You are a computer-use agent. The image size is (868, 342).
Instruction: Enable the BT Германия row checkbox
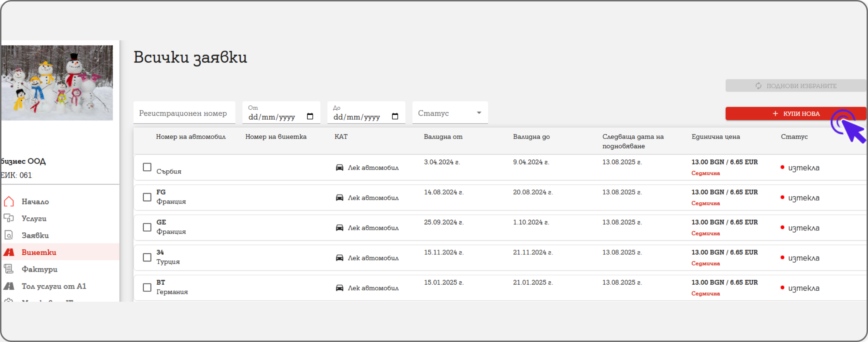(x=147, y=287)
